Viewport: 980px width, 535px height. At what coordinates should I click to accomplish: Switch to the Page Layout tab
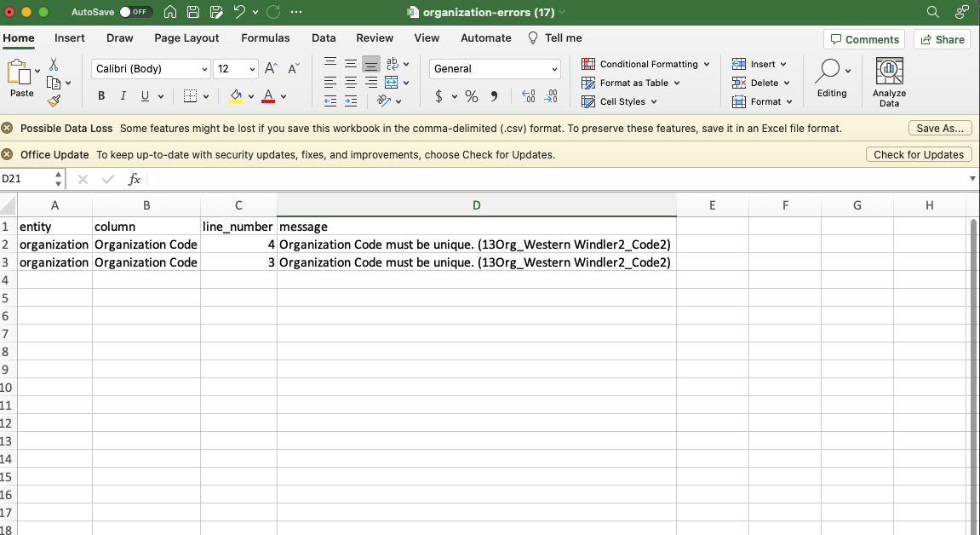(186, 38)
